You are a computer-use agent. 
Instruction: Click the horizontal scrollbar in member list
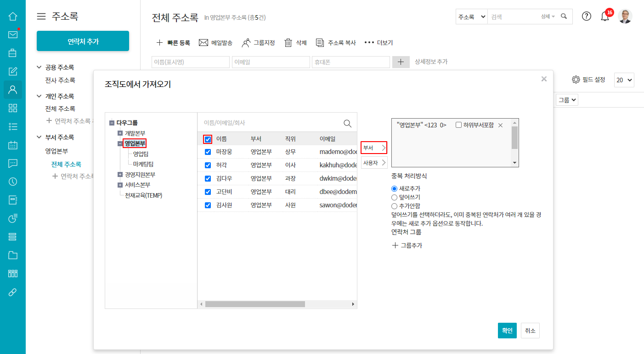(x=255, y=304)
